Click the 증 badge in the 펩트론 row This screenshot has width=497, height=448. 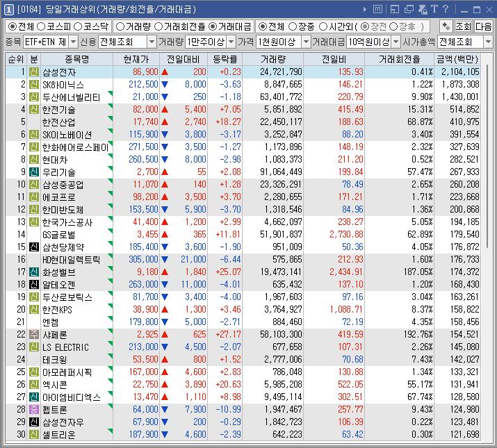pos(34,409)
